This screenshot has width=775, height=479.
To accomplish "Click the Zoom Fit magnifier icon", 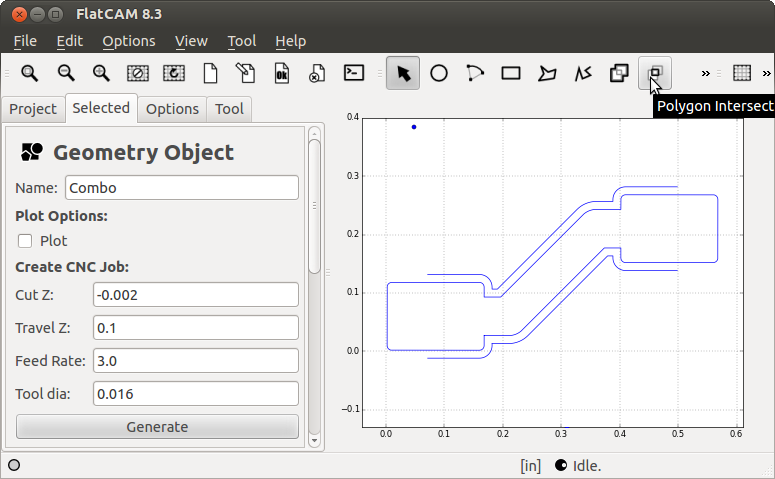I will click(29, 73).
